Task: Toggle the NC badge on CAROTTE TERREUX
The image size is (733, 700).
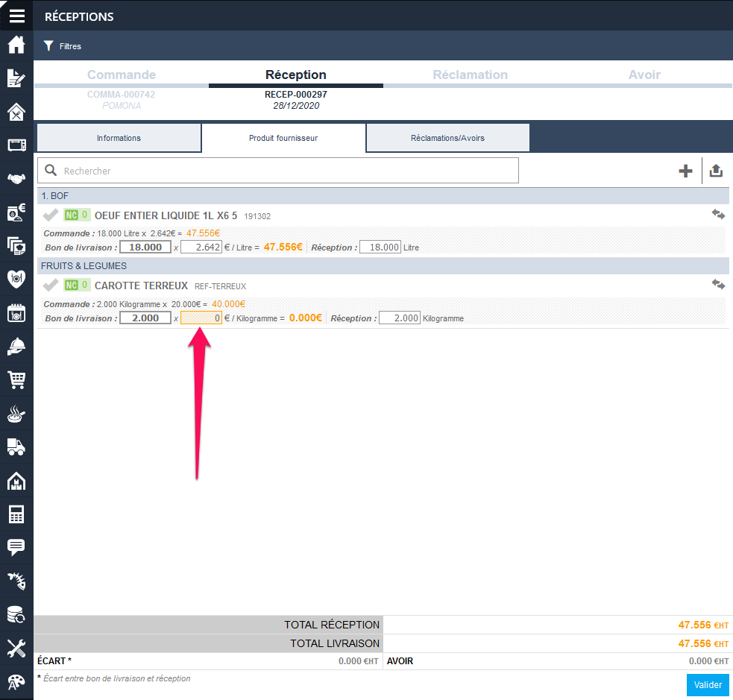Action: pos(72,286)
